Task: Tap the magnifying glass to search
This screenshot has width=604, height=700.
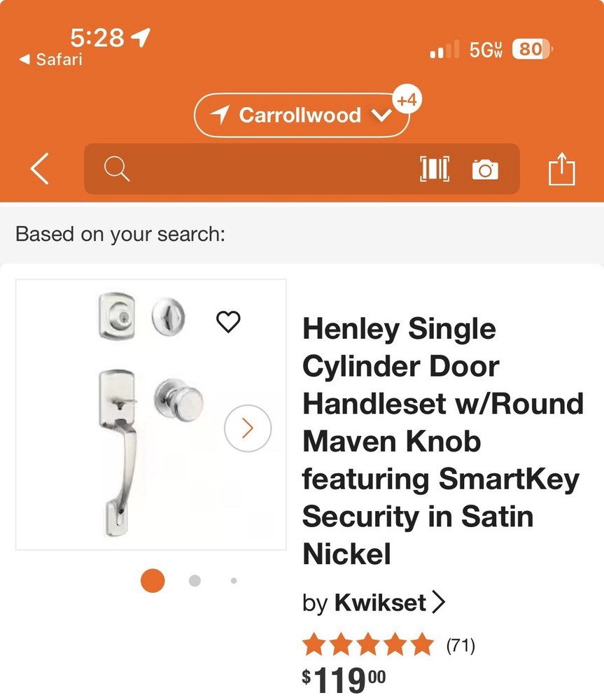Action: tap(117, 168)
